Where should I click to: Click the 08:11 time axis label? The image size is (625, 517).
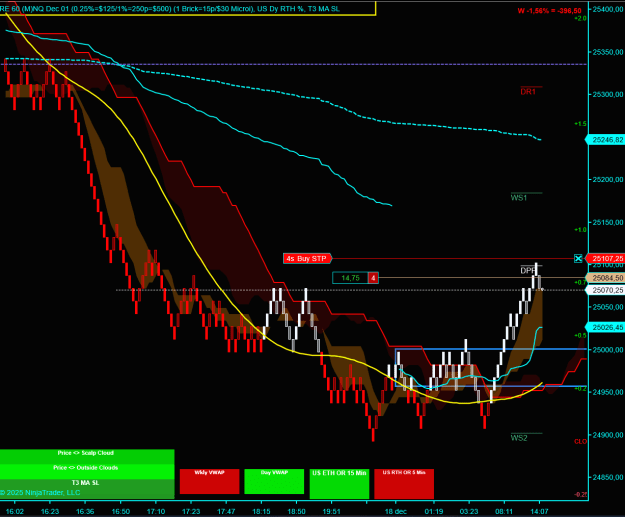(x=504, y=511)
